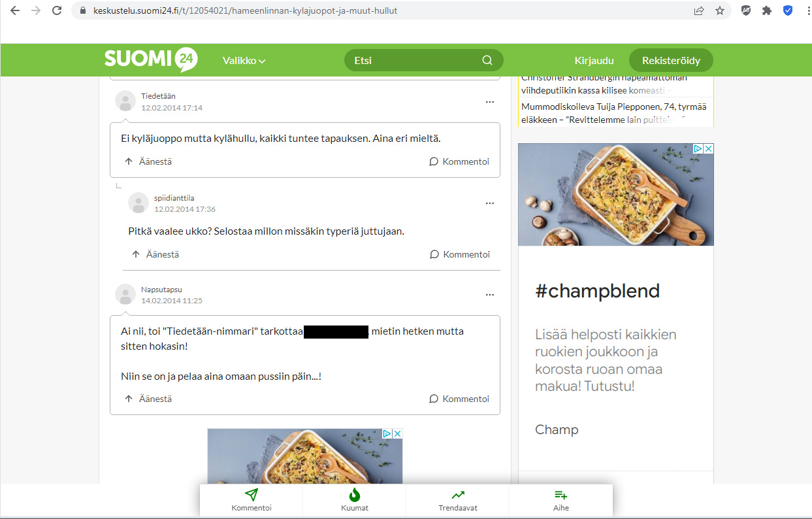The width and height of the screenshot is (812, 519).
Task: Switch to the Trendaavat tab
Action: (458, 501)
